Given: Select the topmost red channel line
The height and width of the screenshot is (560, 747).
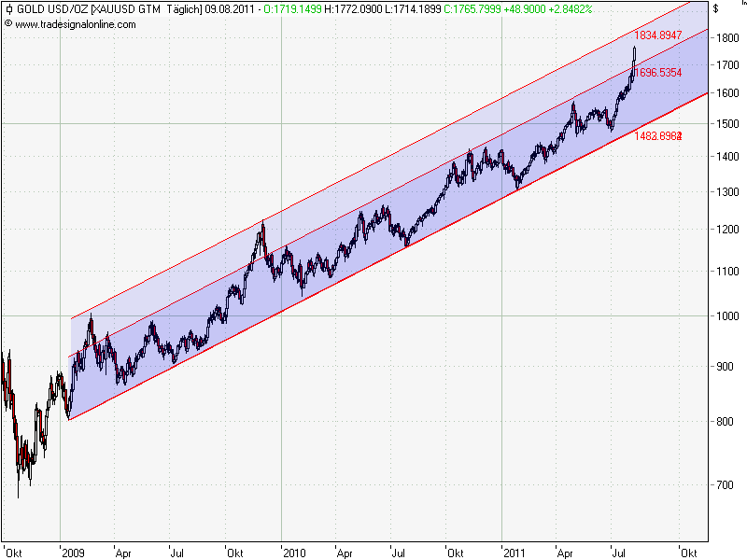Looking at the screenshot, I should 381,161.
